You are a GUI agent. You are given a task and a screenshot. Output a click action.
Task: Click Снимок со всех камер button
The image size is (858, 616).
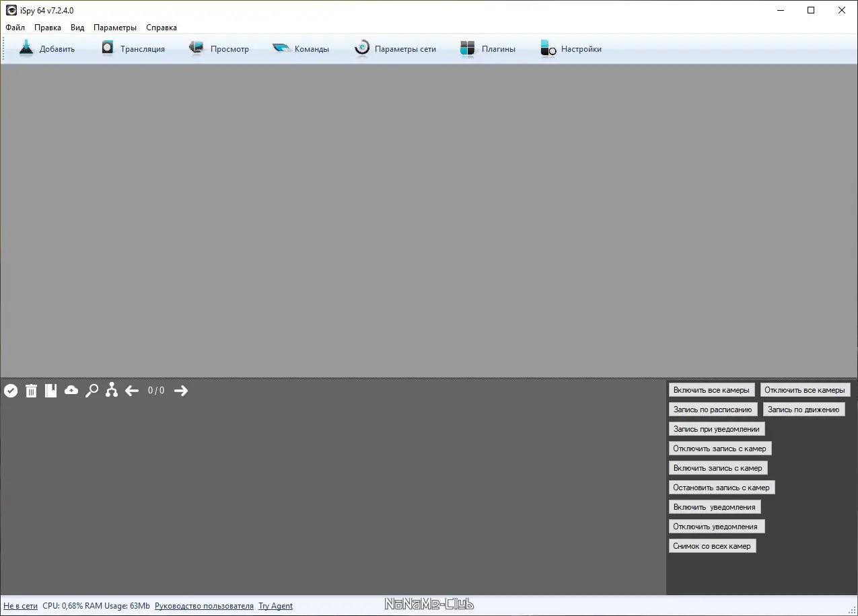click(712, 546)
